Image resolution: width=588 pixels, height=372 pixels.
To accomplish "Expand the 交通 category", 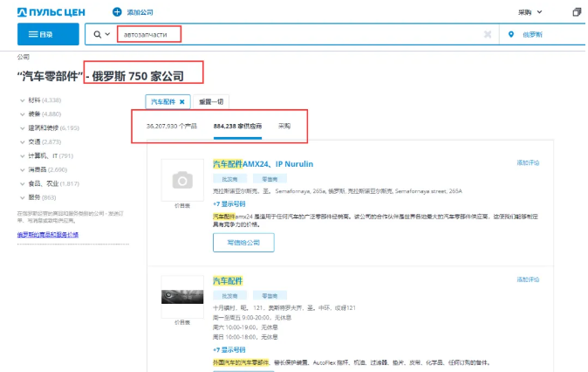I will click(x=41, y=141).
